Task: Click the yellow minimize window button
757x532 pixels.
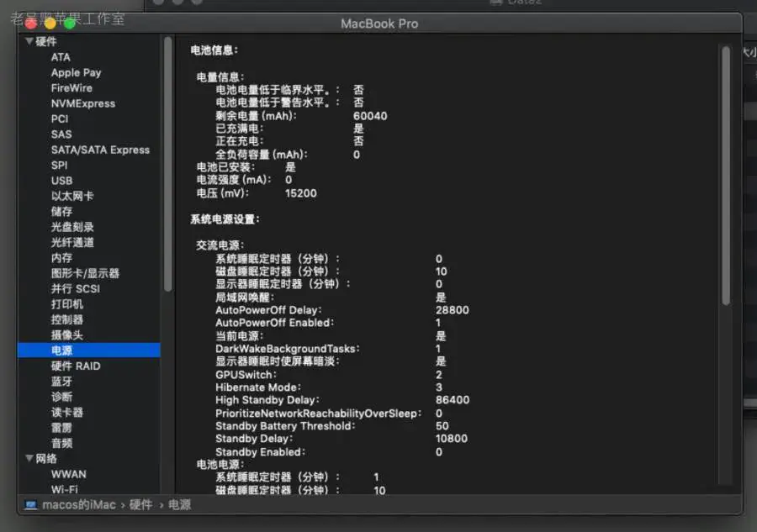Action: [x=50, y=23]
